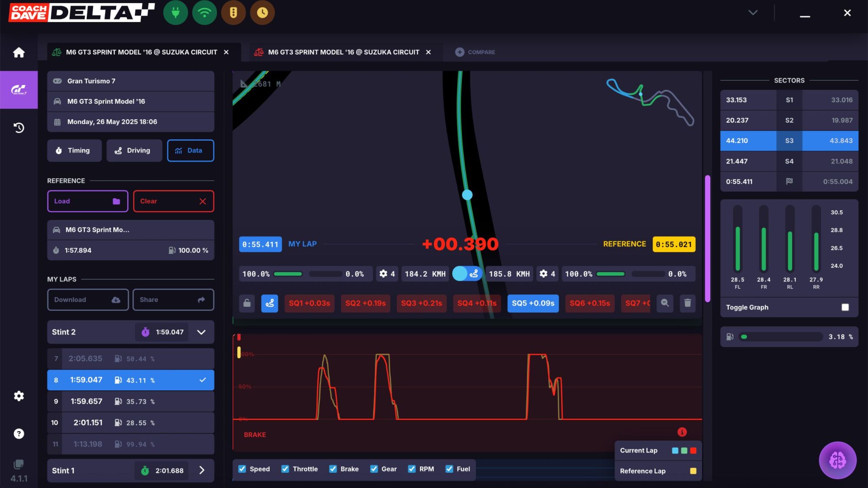Delete selection using the trash icon
The width and height of the screenshot is (868, 488).
coord(687,303)
